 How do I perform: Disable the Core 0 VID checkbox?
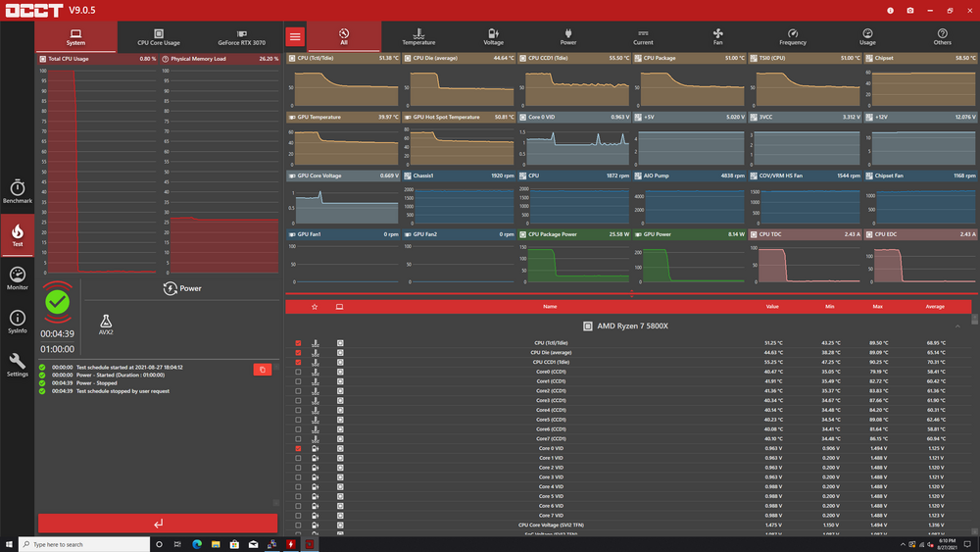298,448
